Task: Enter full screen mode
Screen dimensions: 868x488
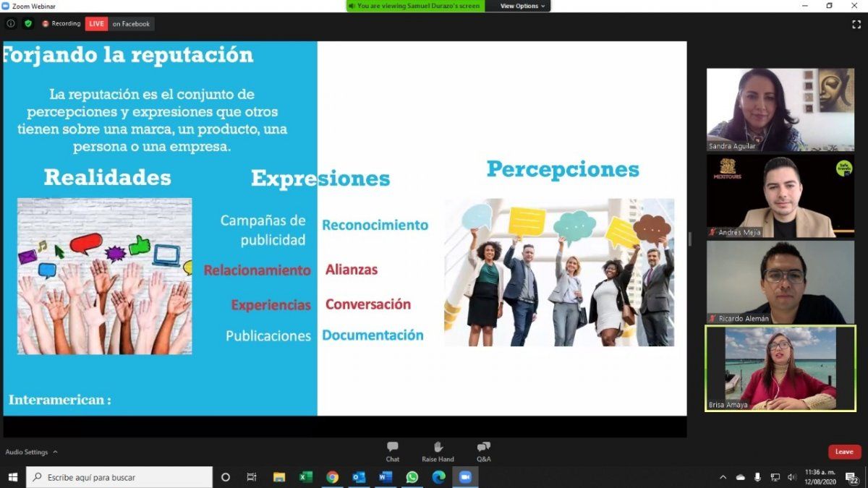Action: pos(856,24)
